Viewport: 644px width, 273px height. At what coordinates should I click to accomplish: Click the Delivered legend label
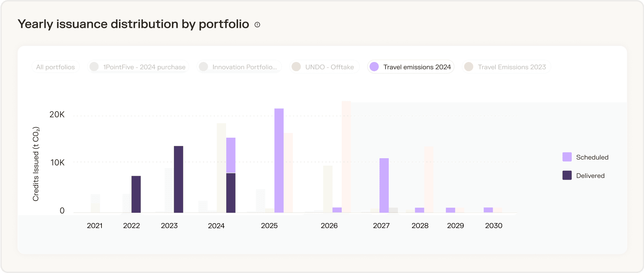(x=590, y=176)
